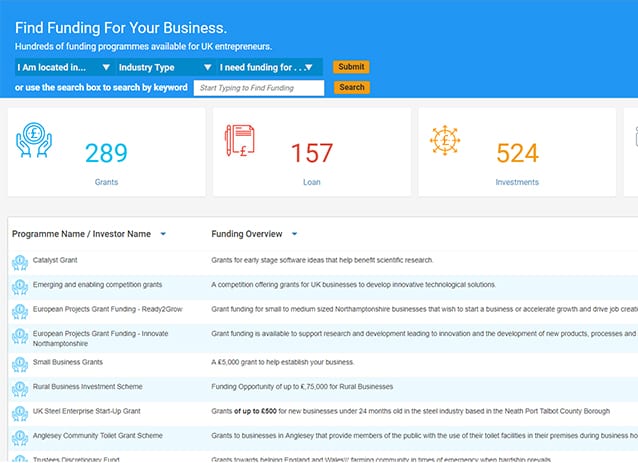Open Emerging and enabling competition grants

97,284
